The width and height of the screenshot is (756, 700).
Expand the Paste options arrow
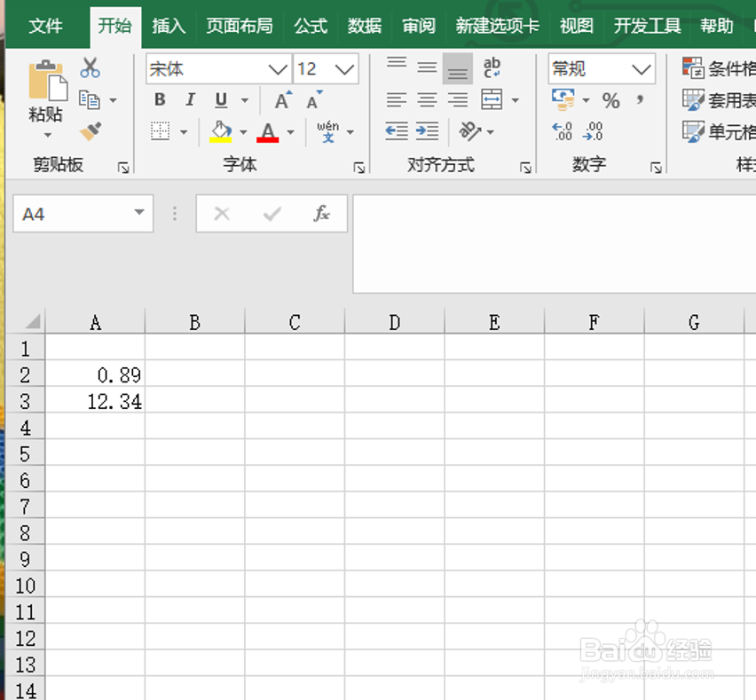pos(47,135)
